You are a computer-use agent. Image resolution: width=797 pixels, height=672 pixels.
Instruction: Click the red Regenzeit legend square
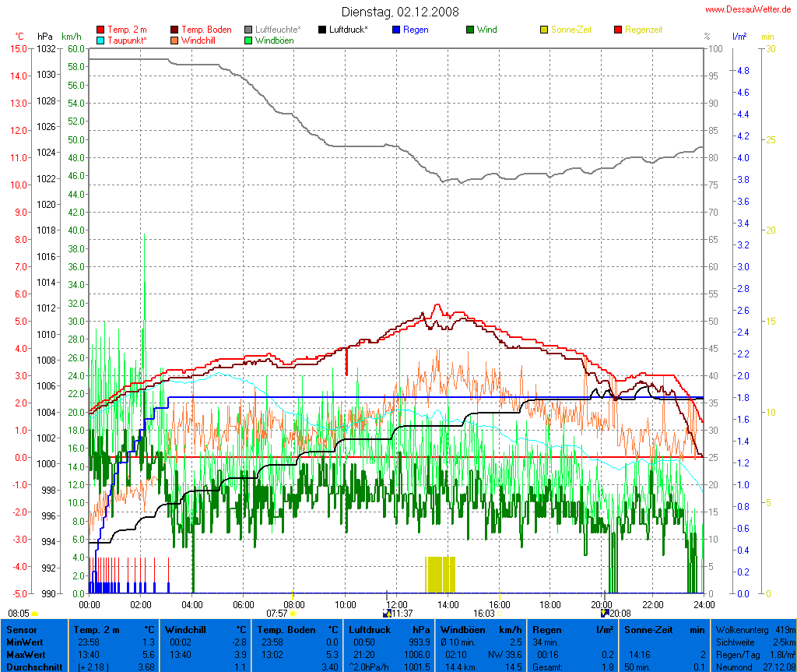tap(619, 30)
